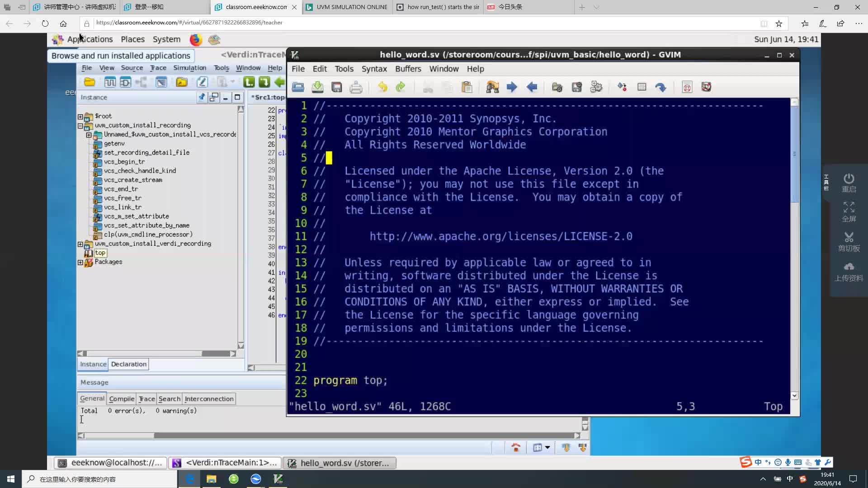
Task: Switch to the Compile message tab
Action: tap(122, 398)
